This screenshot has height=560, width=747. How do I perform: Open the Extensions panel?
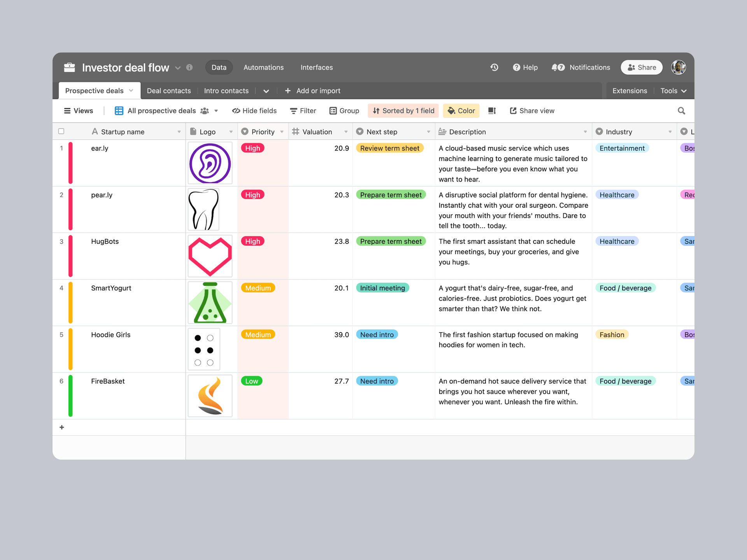click(630, 91)
